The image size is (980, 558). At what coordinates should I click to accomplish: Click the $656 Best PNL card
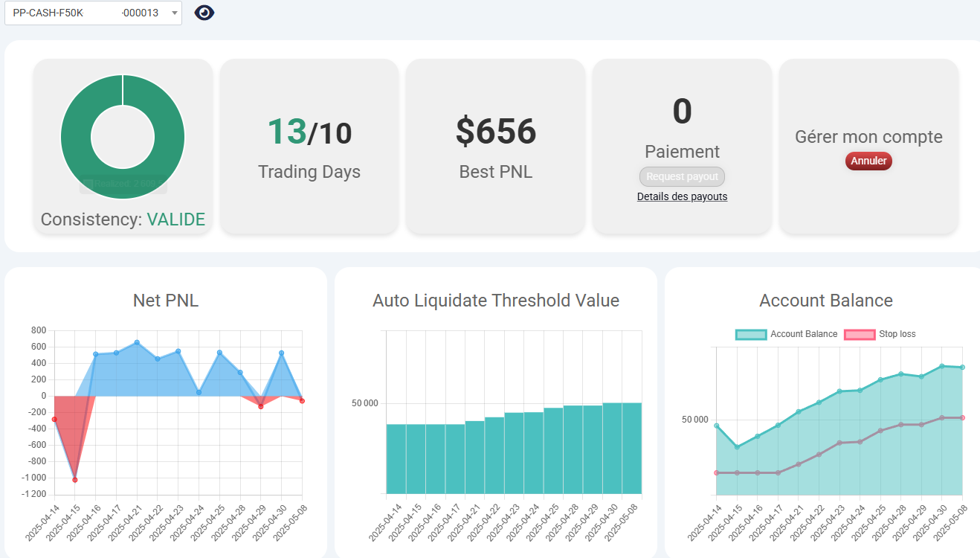pos(495,147)
